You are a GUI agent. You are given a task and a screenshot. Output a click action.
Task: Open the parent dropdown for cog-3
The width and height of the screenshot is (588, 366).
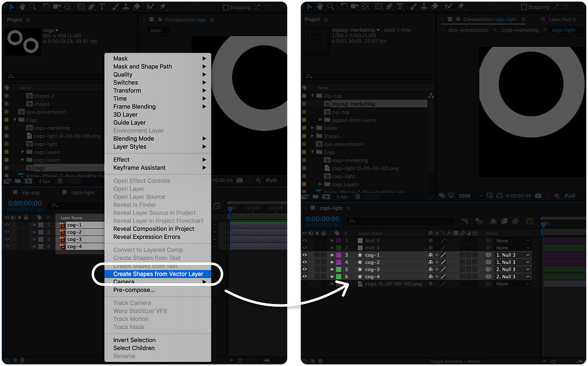pyautogui.click(x=513, y=269)
